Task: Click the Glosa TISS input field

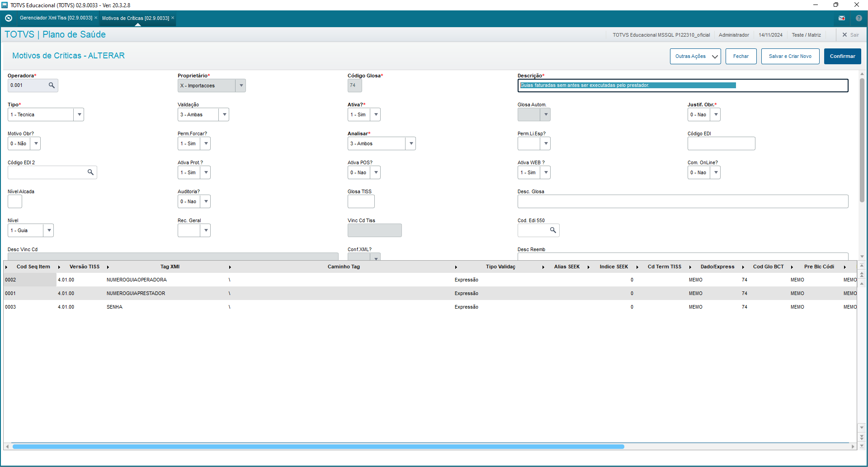Action: 361,201
